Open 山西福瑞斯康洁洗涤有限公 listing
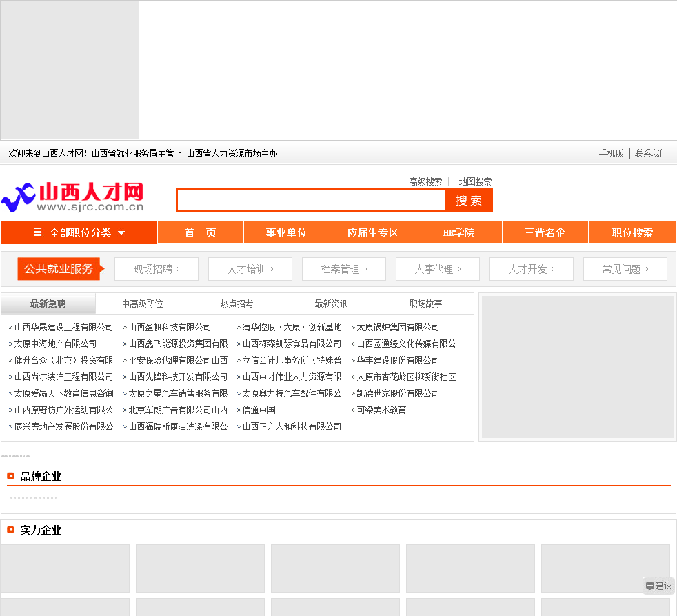This screenshot has width=677, height=616. tap(178, 426)
